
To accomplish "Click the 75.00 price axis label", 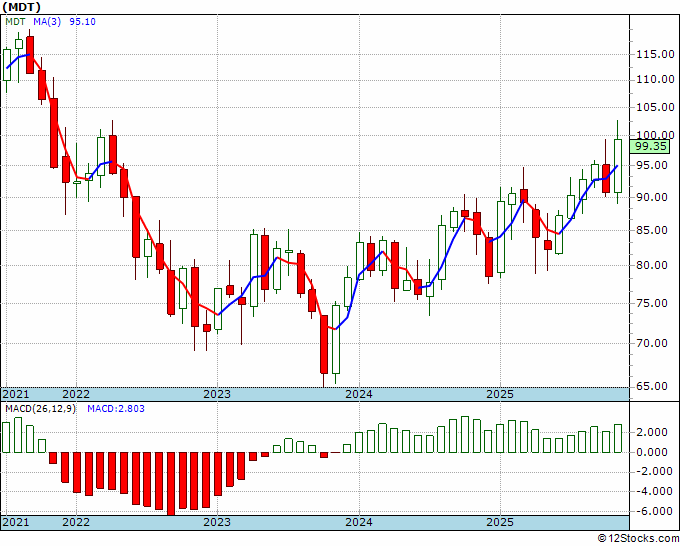I will click(x=652, y=303).
